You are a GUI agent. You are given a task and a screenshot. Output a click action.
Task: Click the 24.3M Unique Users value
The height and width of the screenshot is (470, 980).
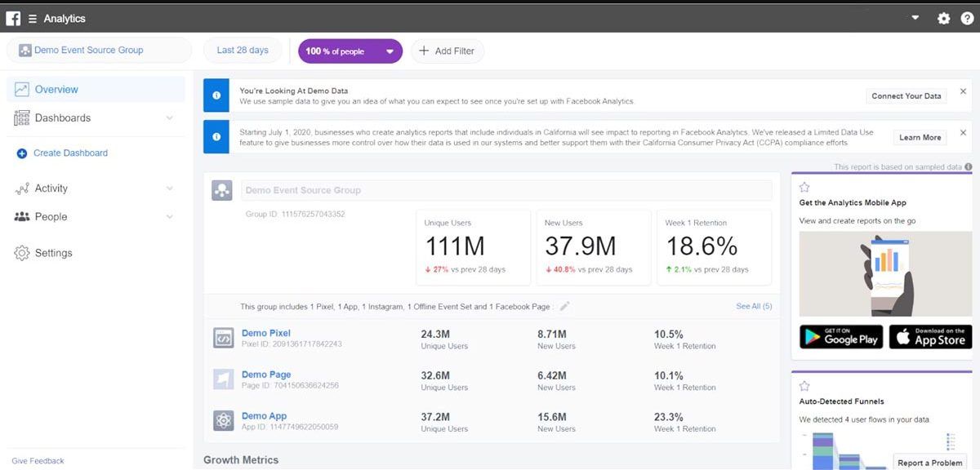pos(435,334)
